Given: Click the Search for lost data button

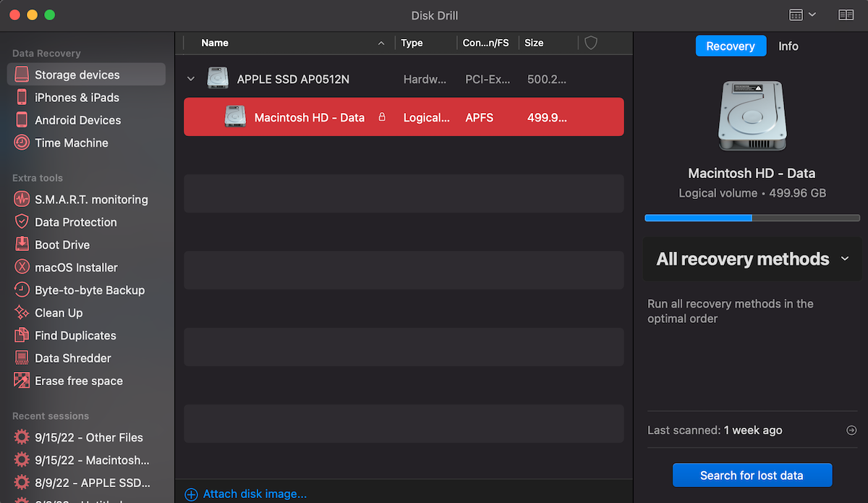Looking at the screenshot, I should [752, 475].
